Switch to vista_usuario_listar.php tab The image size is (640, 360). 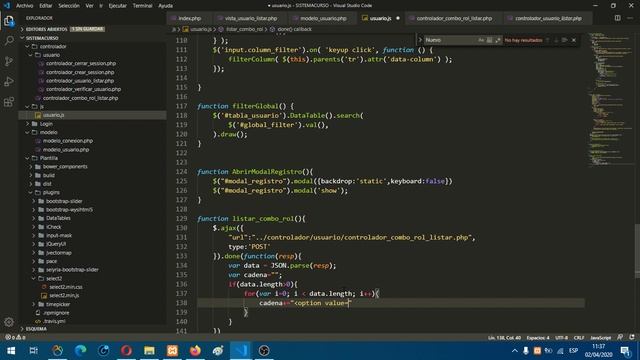coord(251,18)
